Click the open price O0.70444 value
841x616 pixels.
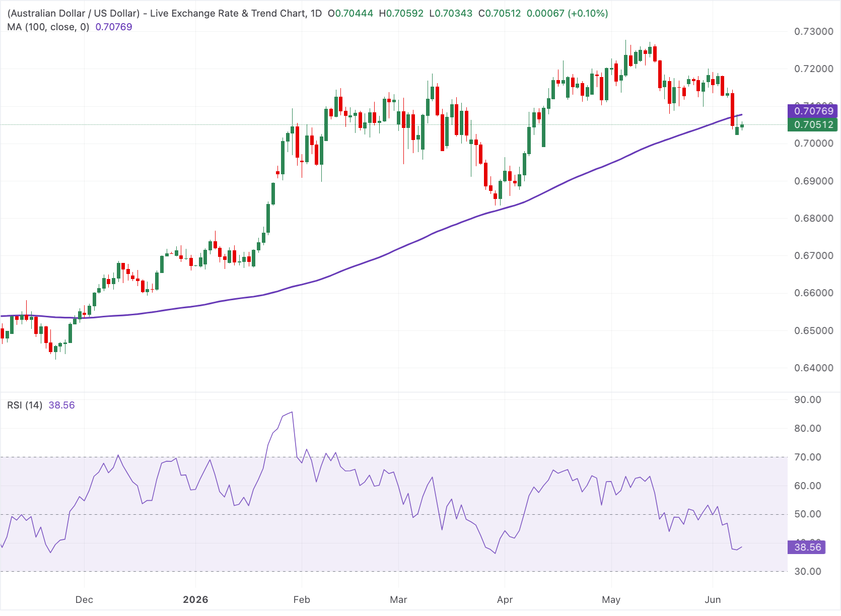351,14
